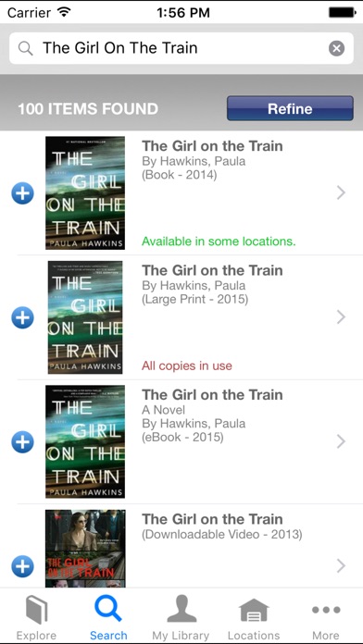Open the Large Print 2015 details via its chevron
The width and height of the screenshot is (363, 644).
341,317
